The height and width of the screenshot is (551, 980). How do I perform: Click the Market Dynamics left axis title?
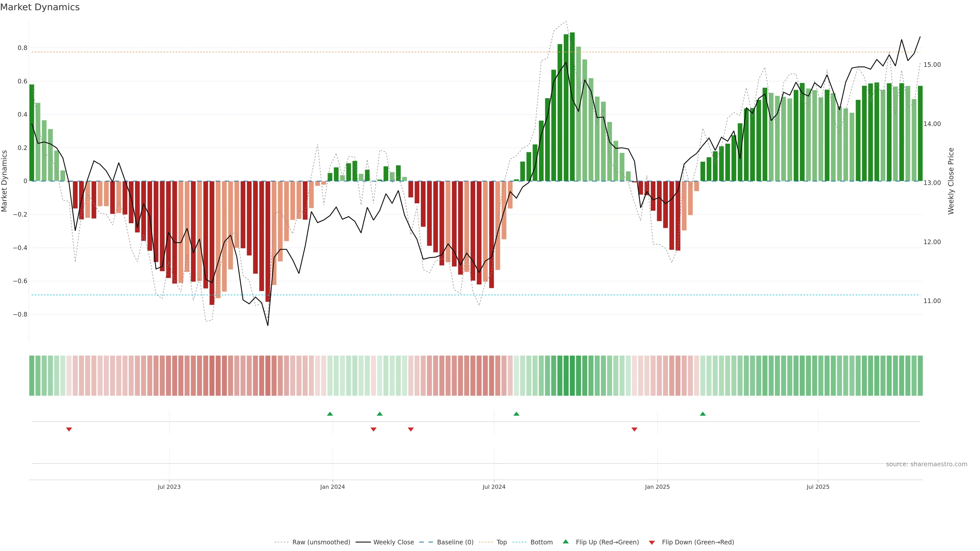click(5, 181)
